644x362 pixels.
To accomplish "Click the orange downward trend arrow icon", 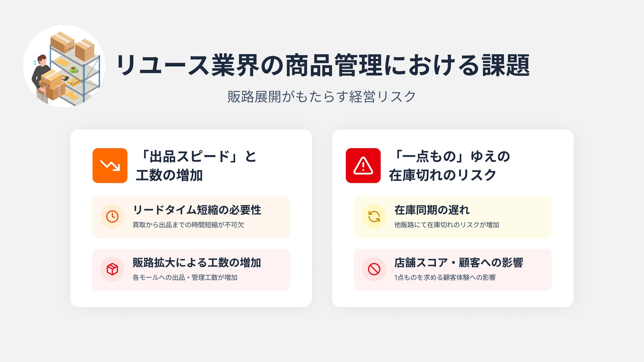I will [x=110, y=165].
